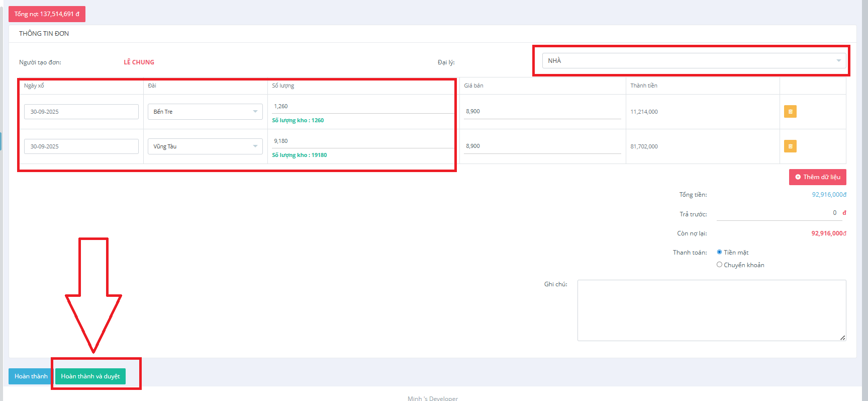Edit the quantity field showing 1,260
The width and height of the screenshot is (868, 401).
point(362,106)
